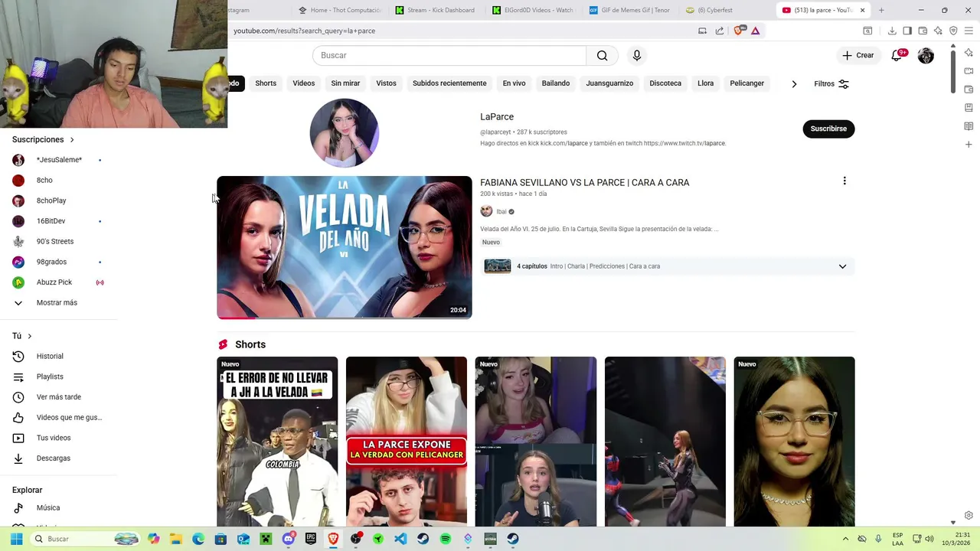Open Brave VPN shield icon
980x551 pixels.
pos(953,31)
